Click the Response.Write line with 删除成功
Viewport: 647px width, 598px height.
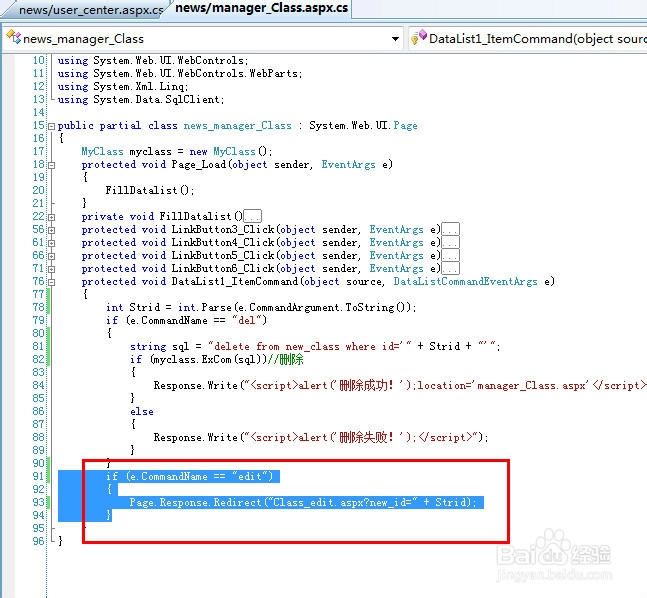pos(400,385)
